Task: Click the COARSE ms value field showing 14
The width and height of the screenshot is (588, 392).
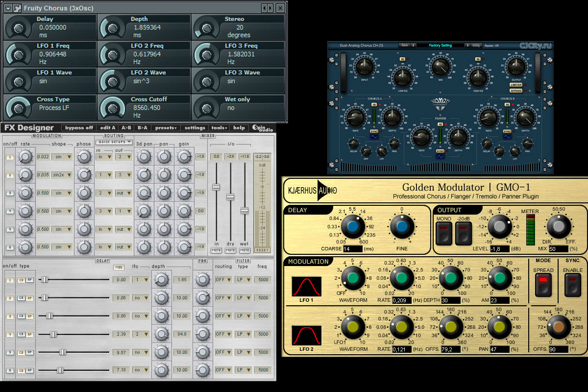Action: (x=352, y=249)
